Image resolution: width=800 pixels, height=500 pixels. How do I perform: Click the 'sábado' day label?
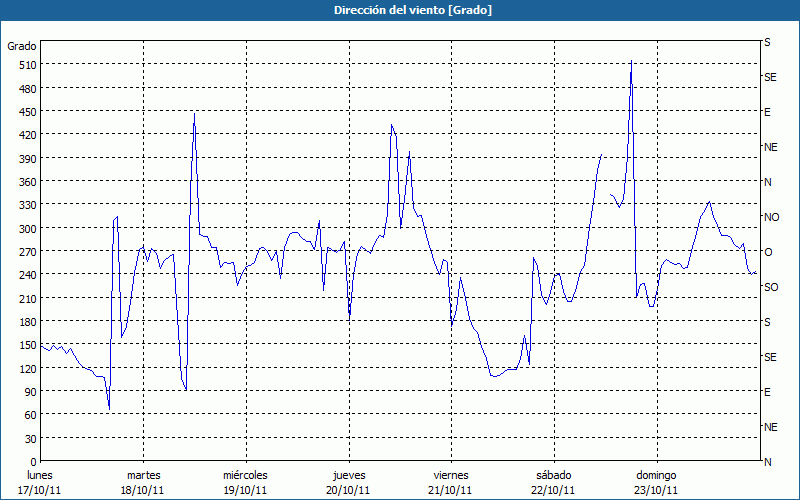pos(553,475)
